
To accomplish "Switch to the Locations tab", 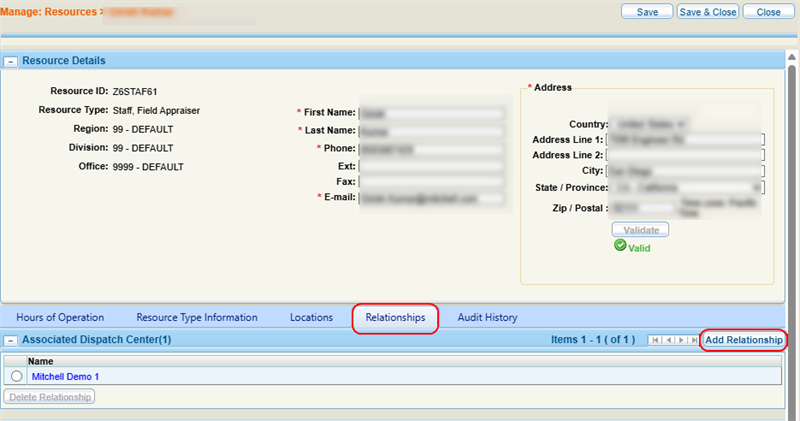I will tap(311, 317).
